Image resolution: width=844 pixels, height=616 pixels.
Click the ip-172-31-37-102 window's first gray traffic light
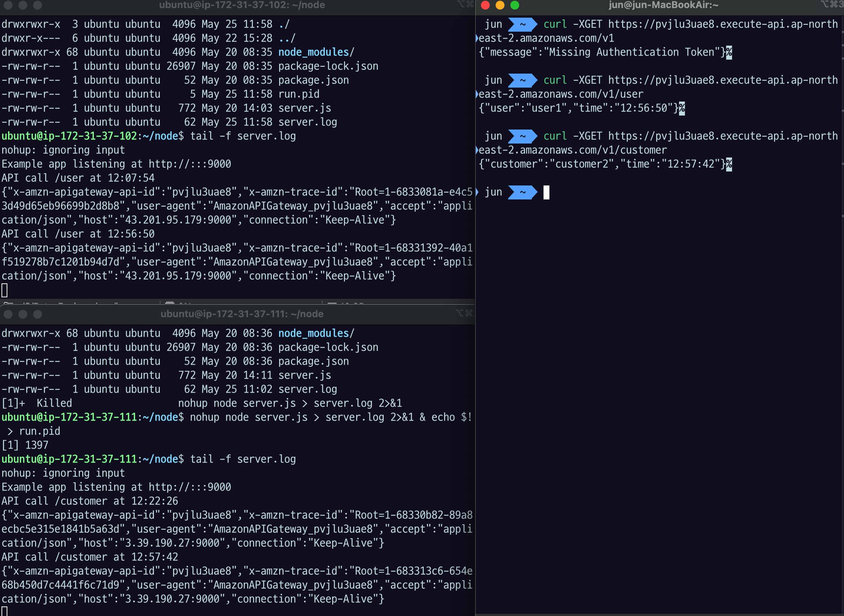(x=8, y=5)
